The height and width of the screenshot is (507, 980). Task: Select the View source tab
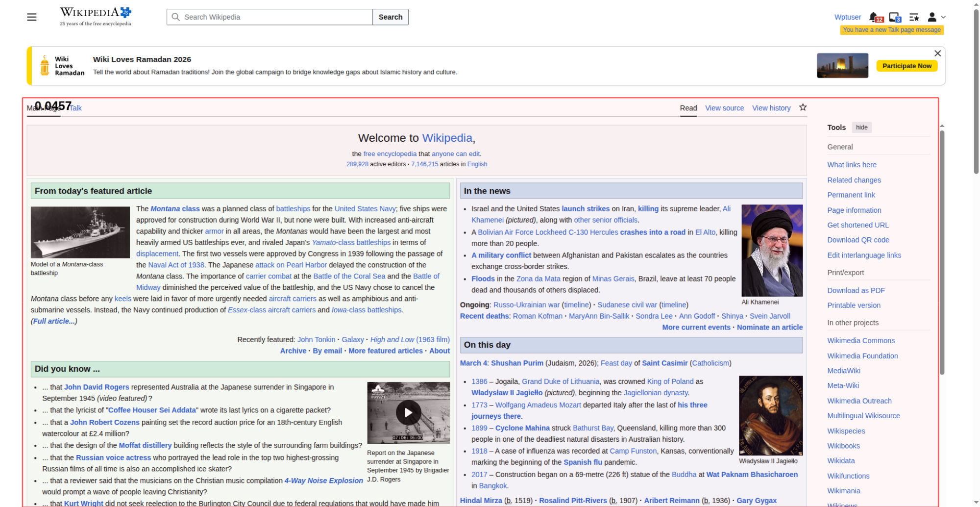[724, 108]
